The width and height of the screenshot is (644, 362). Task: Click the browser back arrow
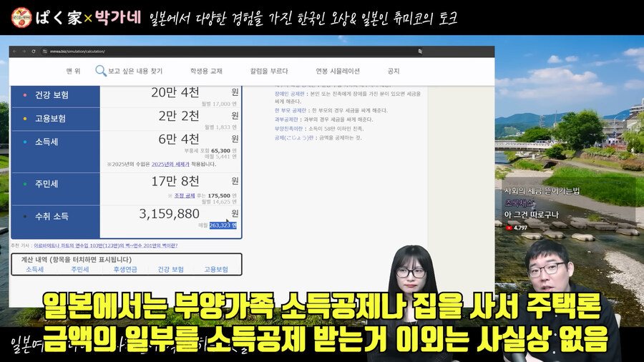pos(14,52)
